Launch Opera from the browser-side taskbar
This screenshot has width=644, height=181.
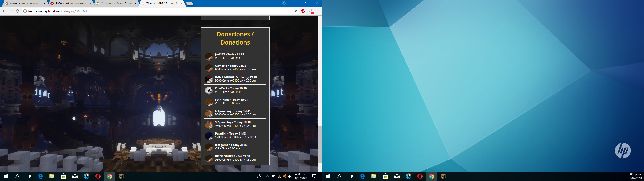[x=98, y=176]
